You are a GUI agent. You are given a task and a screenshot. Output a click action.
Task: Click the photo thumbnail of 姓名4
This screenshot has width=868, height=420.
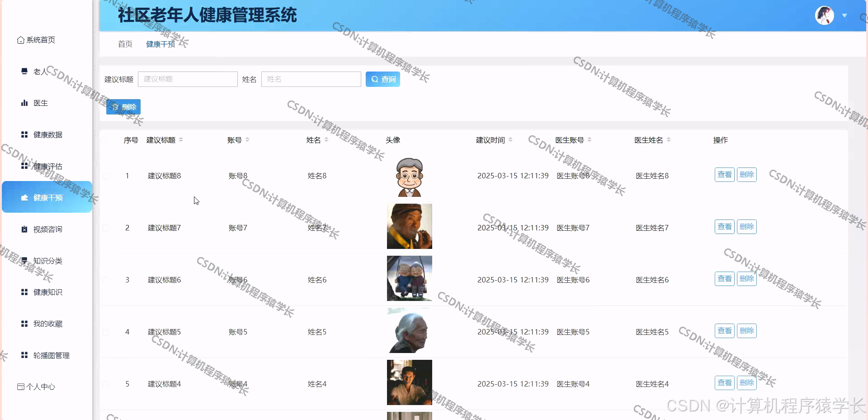coord(410,382)
